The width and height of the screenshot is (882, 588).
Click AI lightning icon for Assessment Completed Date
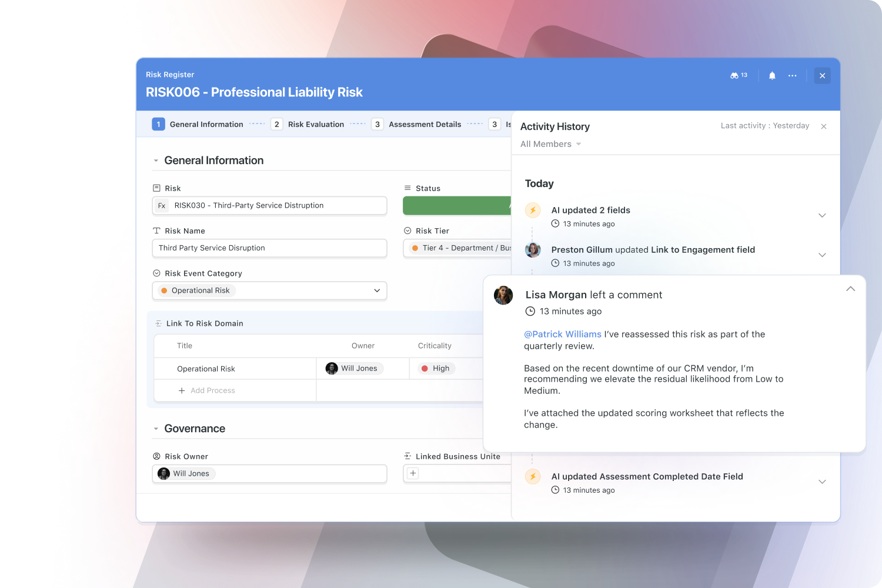533,476
